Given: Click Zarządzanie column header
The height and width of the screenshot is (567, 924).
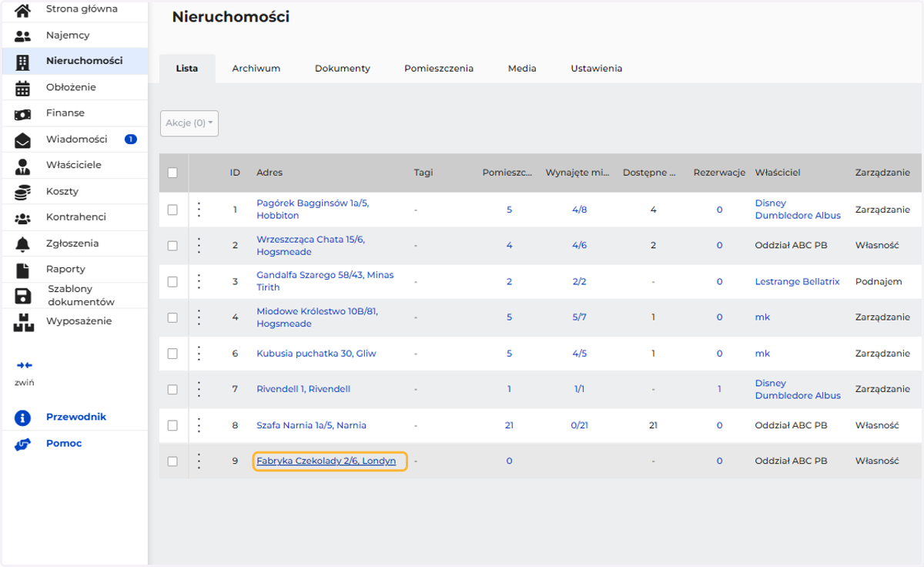Looking at the screenshot, I should point(882,173).
